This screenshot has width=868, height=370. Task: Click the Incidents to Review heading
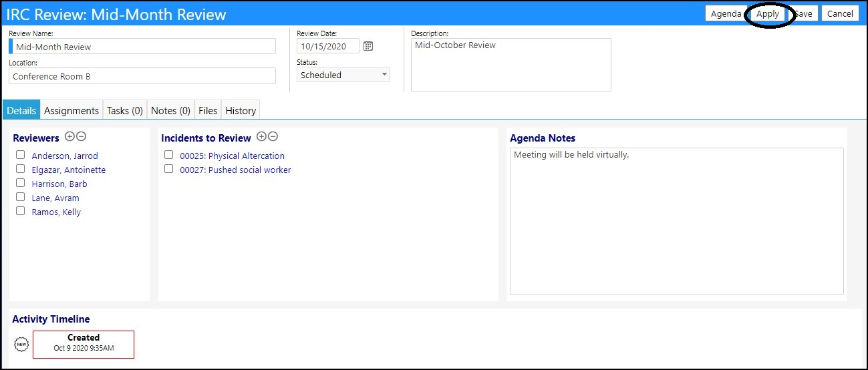[x=206, y=138]
